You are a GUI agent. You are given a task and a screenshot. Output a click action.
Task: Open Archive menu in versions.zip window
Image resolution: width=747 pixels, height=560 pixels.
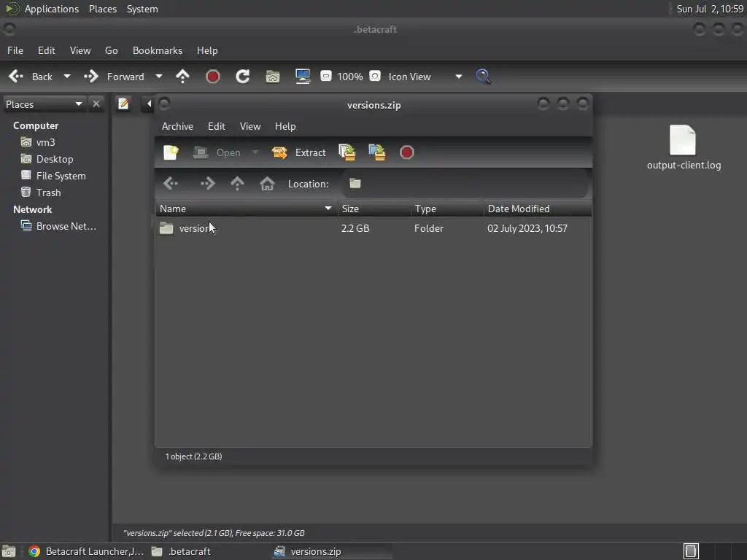(177, 126)
